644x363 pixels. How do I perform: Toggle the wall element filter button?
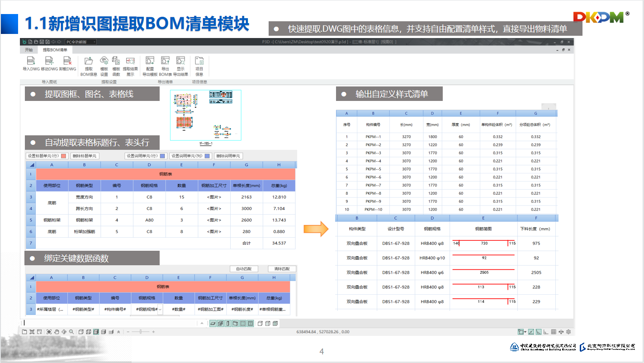[x=235, y=323]
